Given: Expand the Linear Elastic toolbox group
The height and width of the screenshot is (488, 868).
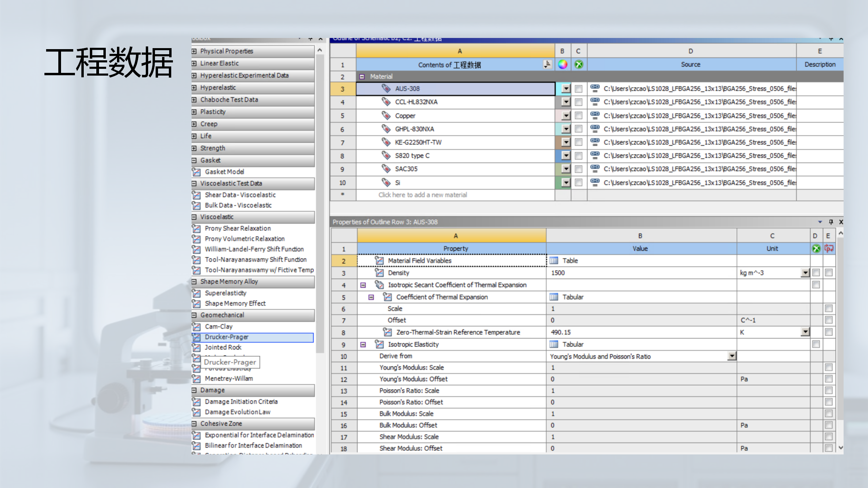Looking at the screenshot, I should (194, 63).
